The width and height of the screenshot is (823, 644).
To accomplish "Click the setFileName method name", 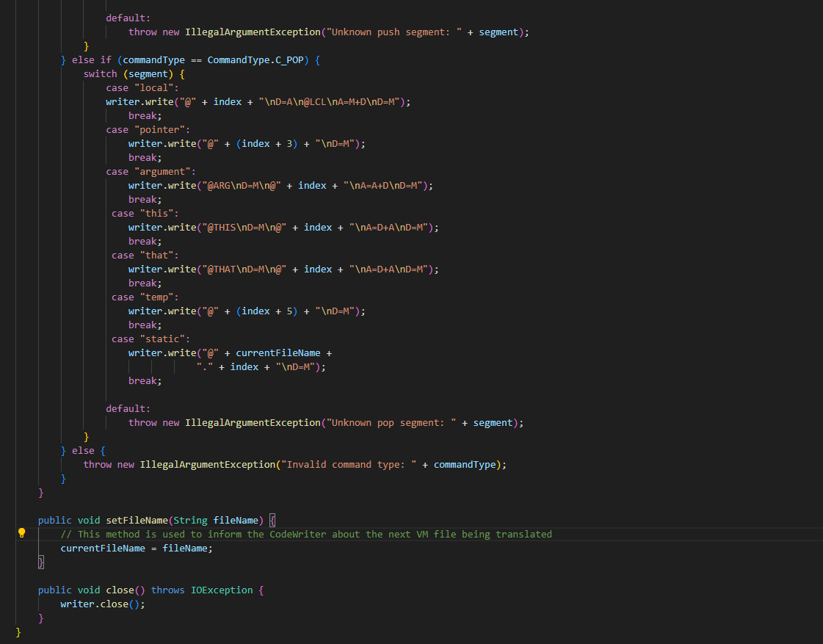I will point(137,520).
